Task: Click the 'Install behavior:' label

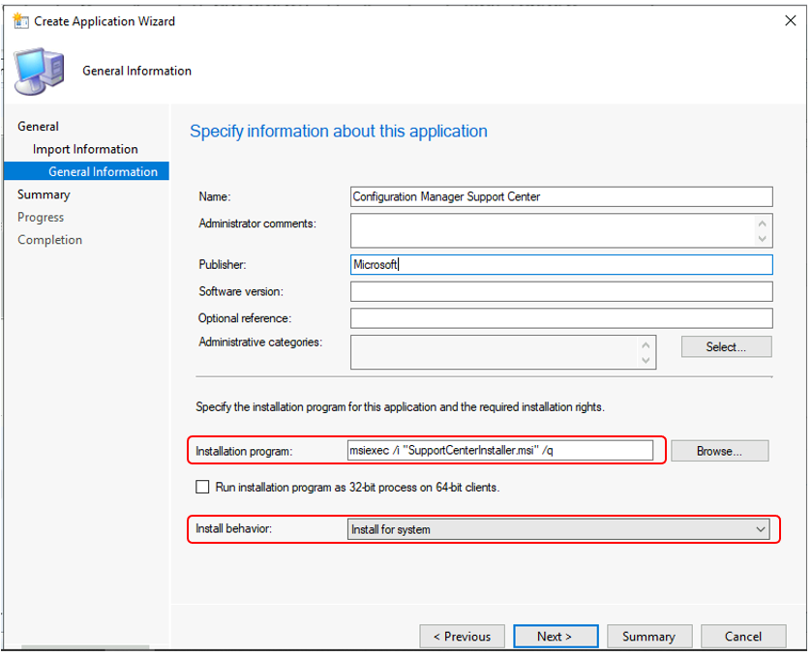Action: point(233,528)
